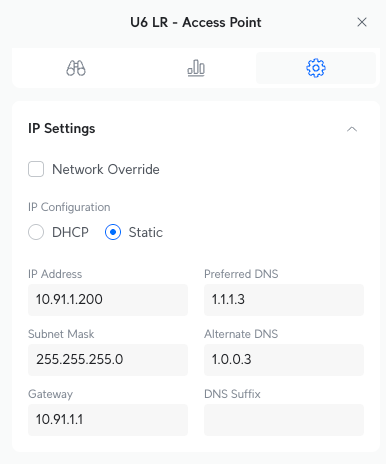Collapse the IP Settings section chevron

(352, 129)
